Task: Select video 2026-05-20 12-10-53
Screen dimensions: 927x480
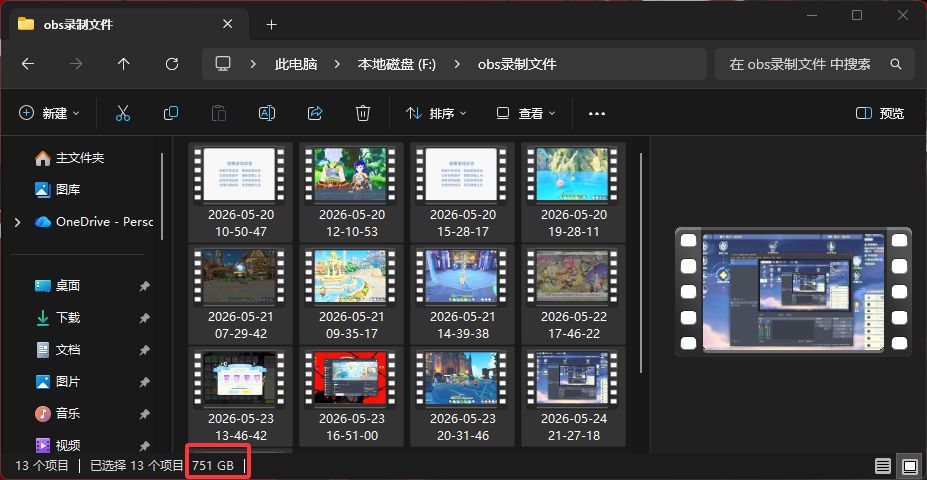Action: (x=352, y=192)
